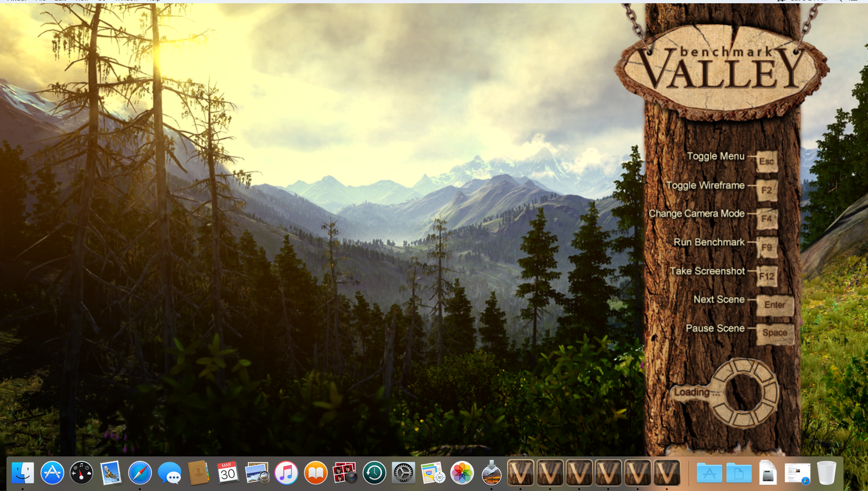The width and height of the screenshot is (868, 491).
Task: Click the Esc key for Toggle Menu
Action: tap(766, 161)
